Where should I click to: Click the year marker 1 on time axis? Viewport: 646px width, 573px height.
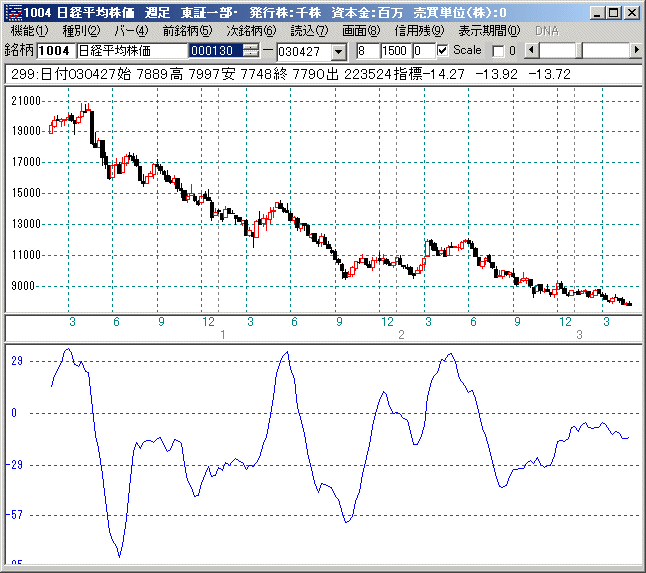223,334
